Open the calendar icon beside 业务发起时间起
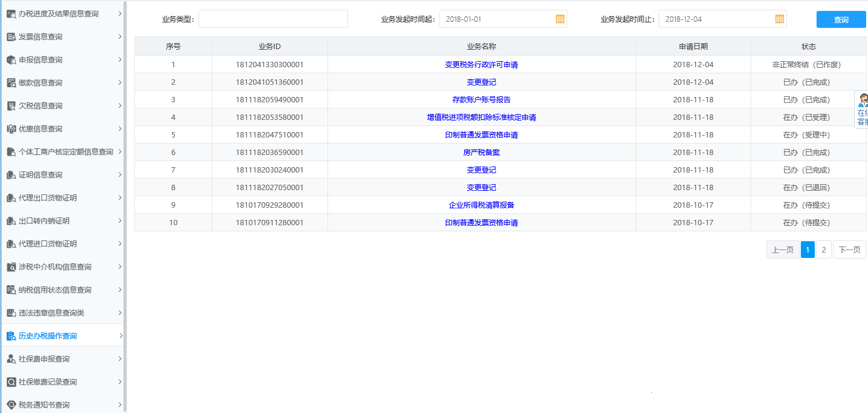This screenshot has height=413, width=868. 560,19
